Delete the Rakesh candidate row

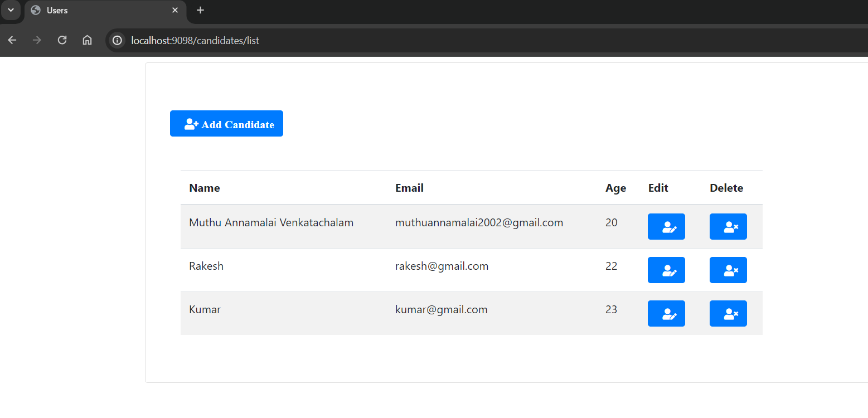coord(728,270)
